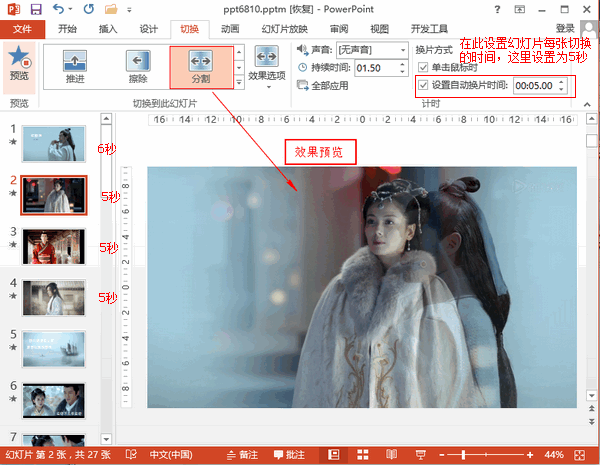Open the undo history dropdown arrow
600x465 pixels.
tap(70, 9)
